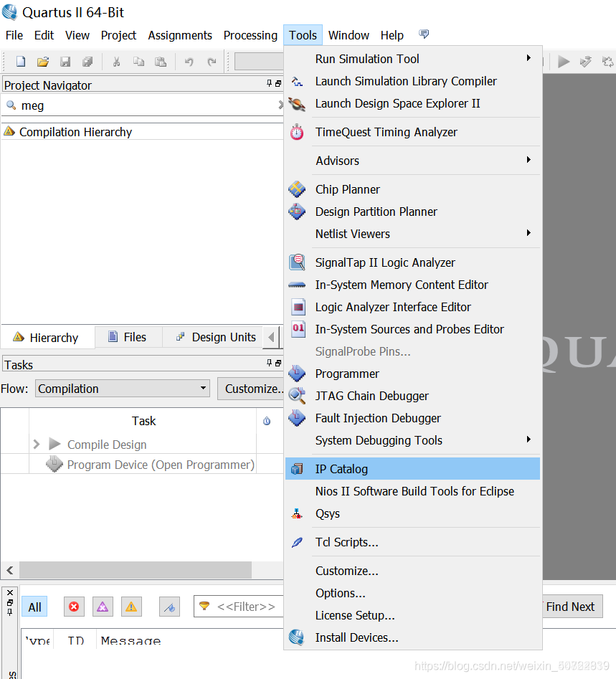Toggle the All messages filter

(34, 606)
